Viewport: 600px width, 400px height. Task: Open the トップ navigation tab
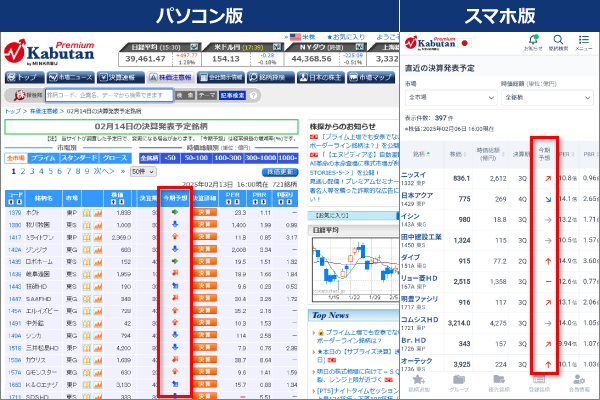coord(25,78)
